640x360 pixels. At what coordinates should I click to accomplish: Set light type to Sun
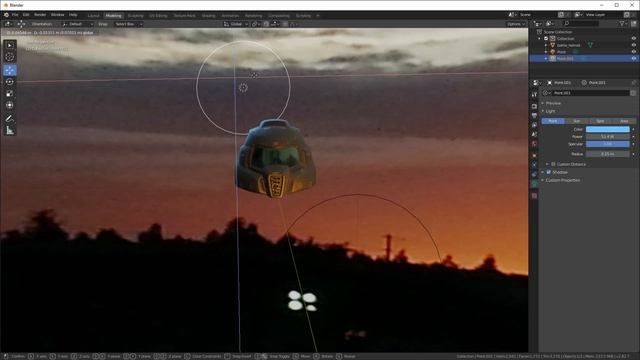pos(576,121)
